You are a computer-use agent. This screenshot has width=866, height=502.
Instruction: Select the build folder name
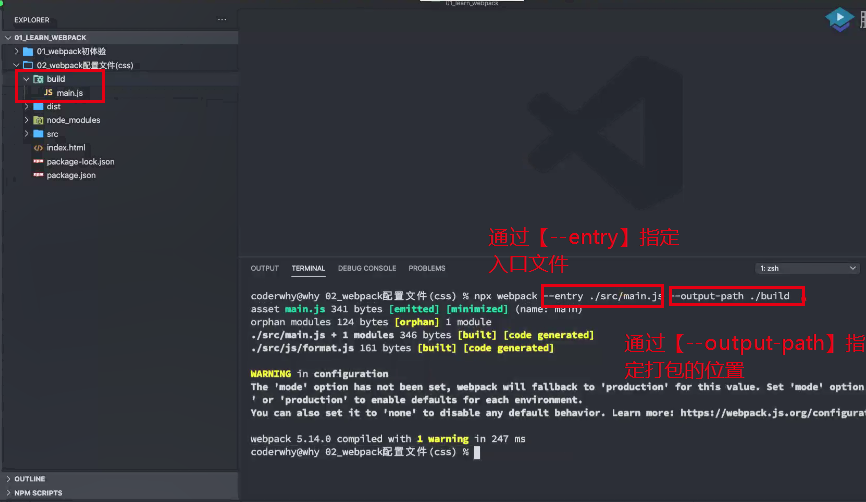coord(56,79)
